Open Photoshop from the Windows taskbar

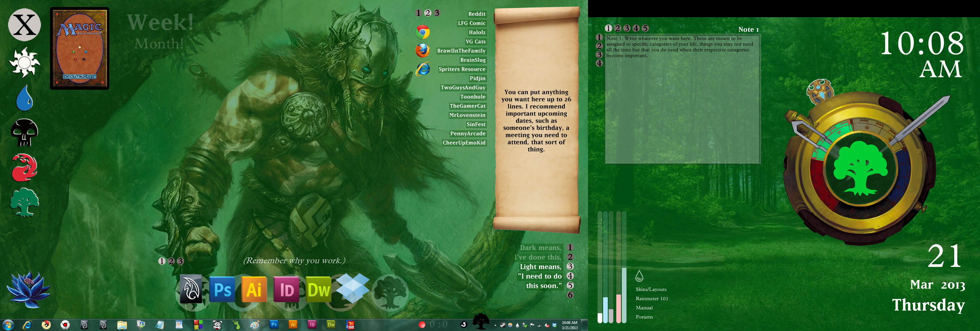[x=274, y=325]
